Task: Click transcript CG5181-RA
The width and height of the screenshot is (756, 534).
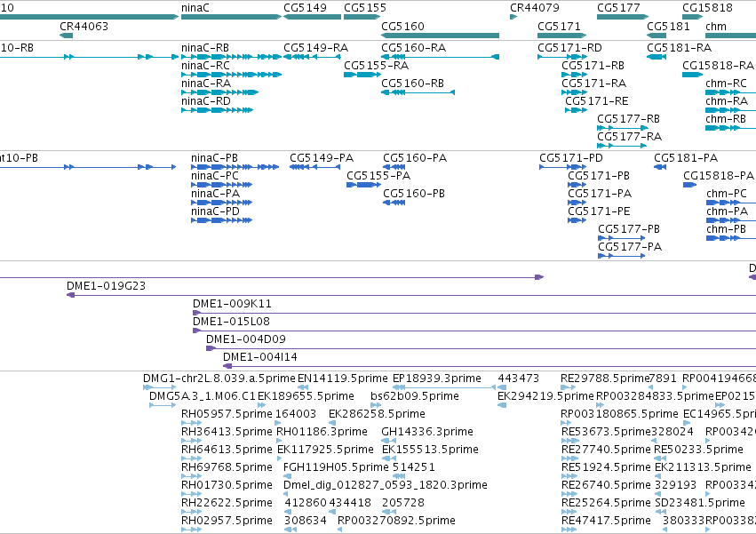Action: coord(657,57)
